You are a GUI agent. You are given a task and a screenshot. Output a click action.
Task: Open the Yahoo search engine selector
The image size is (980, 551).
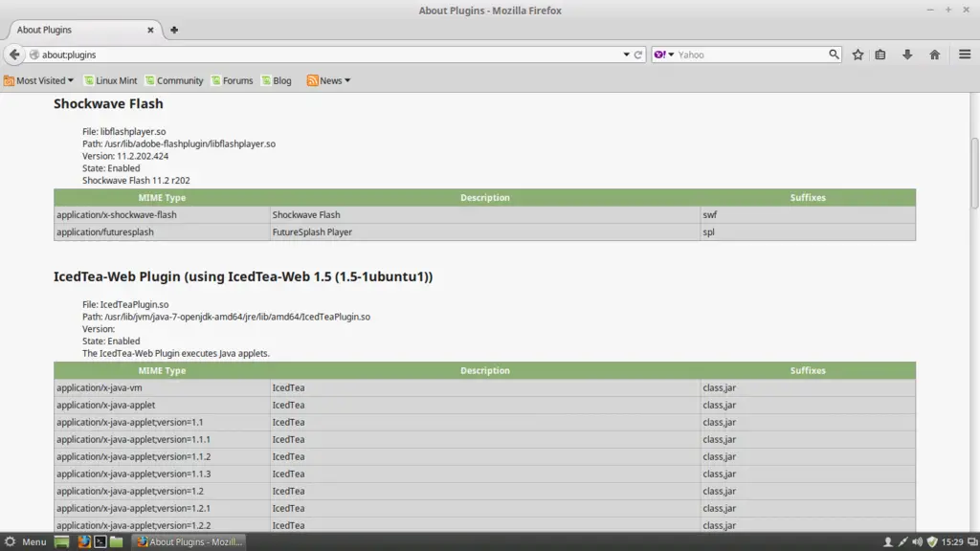[664, 55]
